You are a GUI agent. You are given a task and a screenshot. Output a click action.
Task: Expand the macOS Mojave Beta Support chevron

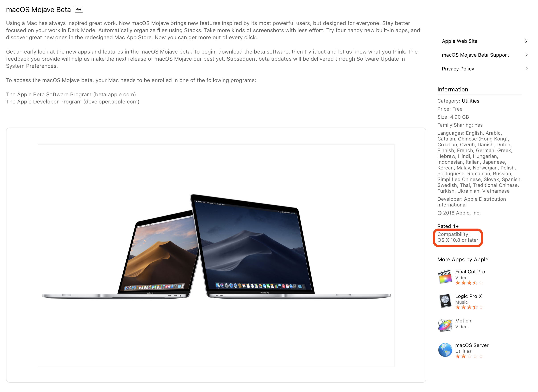point(526,55)
